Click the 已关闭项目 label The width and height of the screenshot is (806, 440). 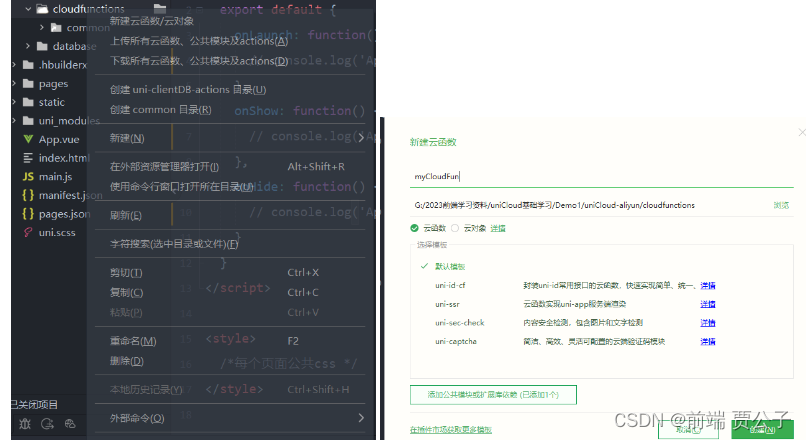[35, 405]
